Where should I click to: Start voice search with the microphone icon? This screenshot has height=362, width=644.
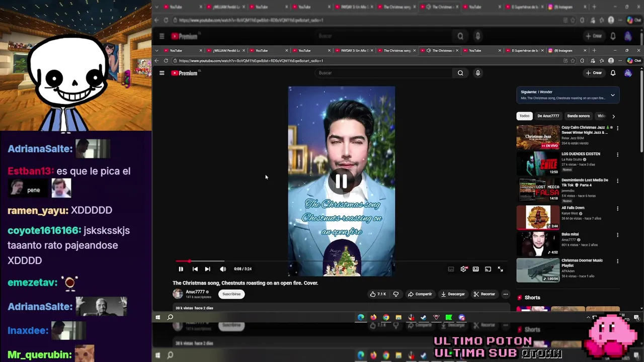click(x=478, y=73)
